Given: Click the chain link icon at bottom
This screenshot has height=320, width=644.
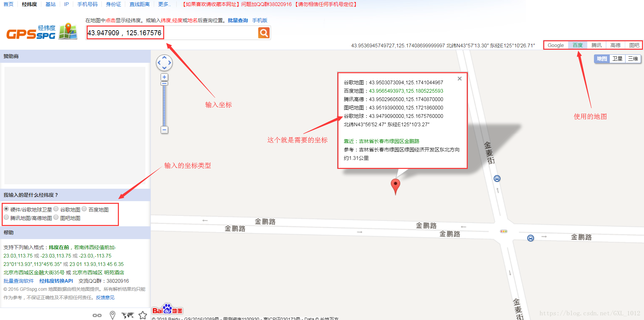Looking at the screenshot, I should click(97, 315).
